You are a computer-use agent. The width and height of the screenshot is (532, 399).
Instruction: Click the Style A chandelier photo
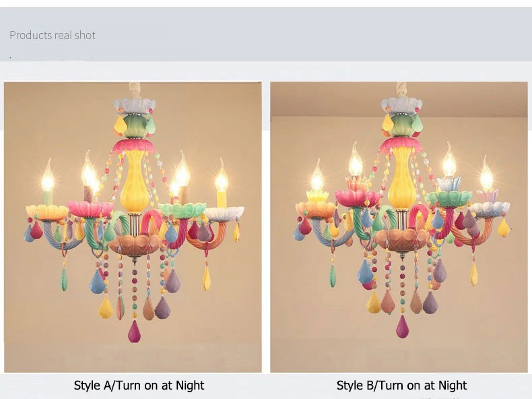[133, 227]
